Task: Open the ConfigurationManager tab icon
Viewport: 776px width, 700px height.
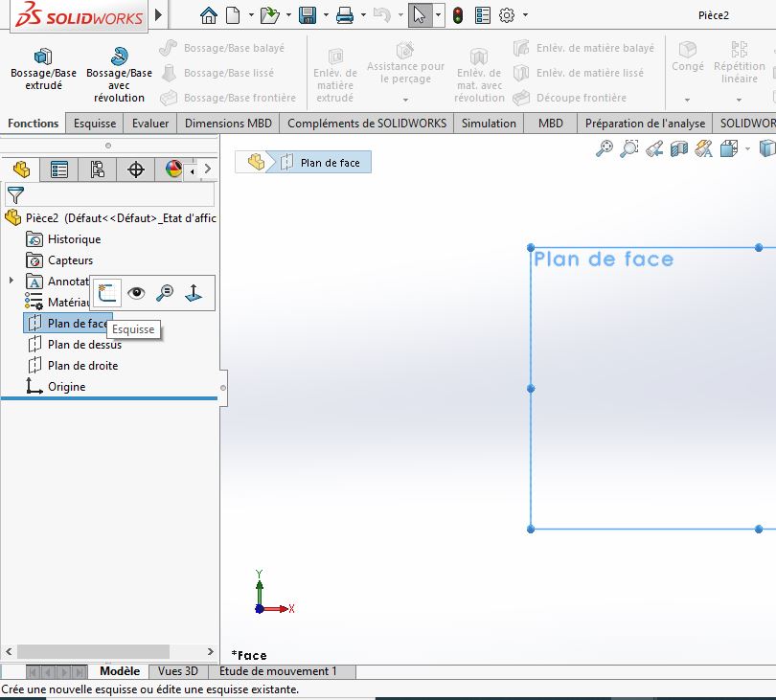Action: click(x=97, y=169)
